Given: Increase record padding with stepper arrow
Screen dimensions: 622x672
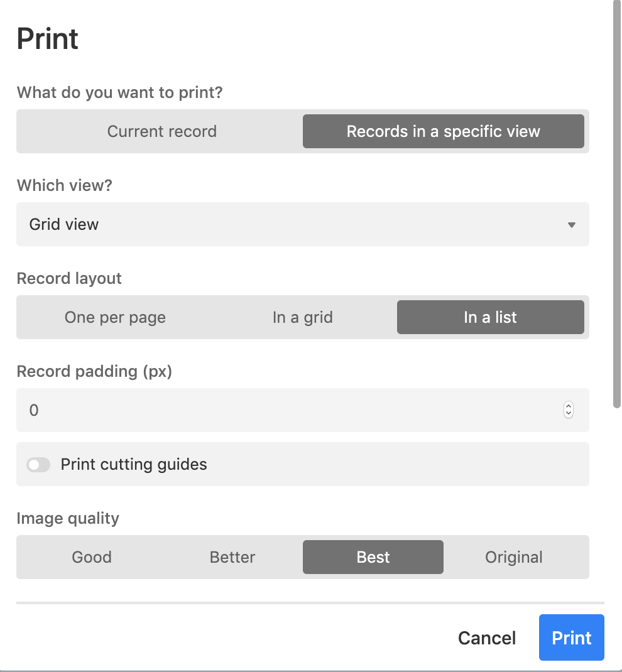Looking at the screenshot, I should tap(569, 406).
